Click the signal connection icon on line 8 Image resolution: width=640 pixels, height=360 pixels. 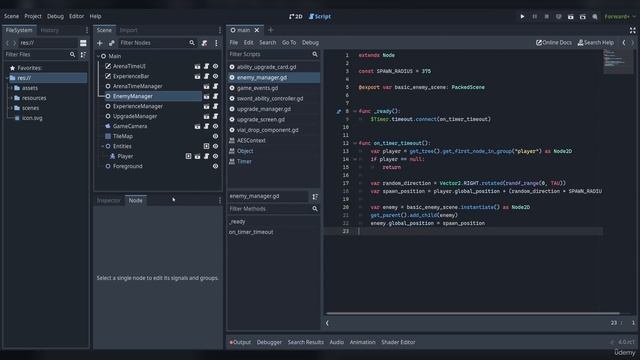[x=338, y=111]
